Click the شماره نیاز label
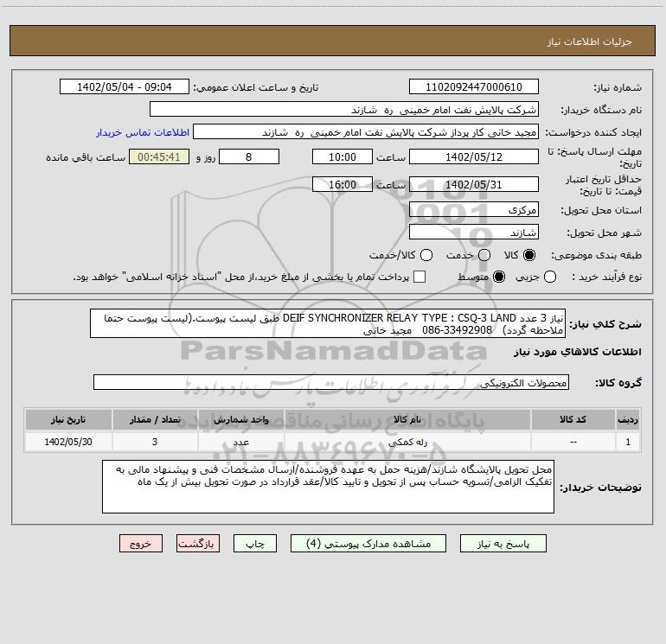The image size is (666, 644). 618,87
